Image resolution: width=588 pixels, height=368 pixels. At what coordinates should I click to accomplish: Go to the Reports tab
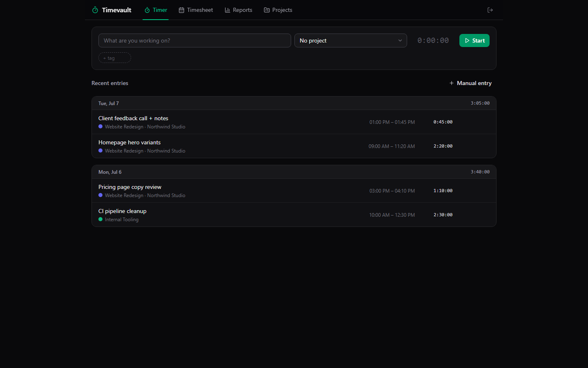(238, 10)
